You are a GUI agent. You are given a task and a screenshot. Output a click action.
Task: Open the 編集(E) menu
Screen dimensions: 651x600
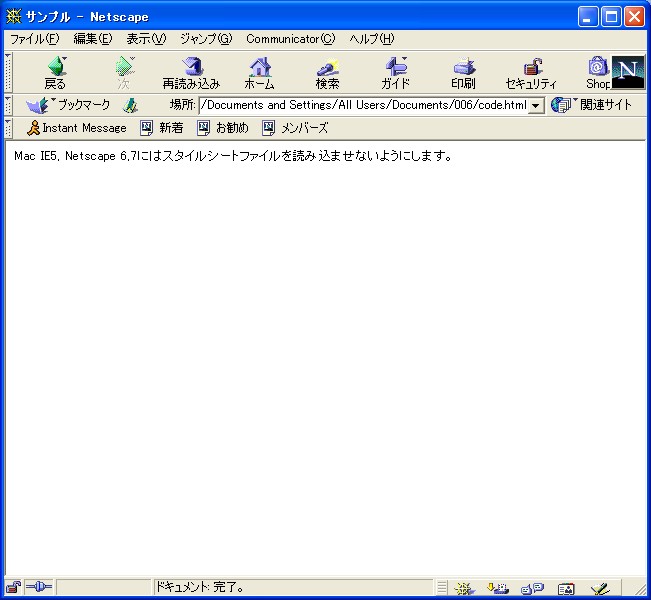point(93,39)
